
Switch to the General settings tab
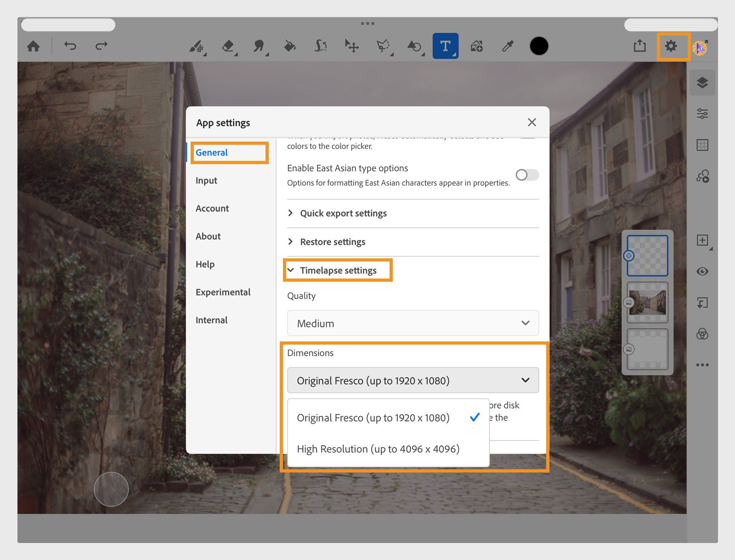pyautogui.click(x=211, y=153)
